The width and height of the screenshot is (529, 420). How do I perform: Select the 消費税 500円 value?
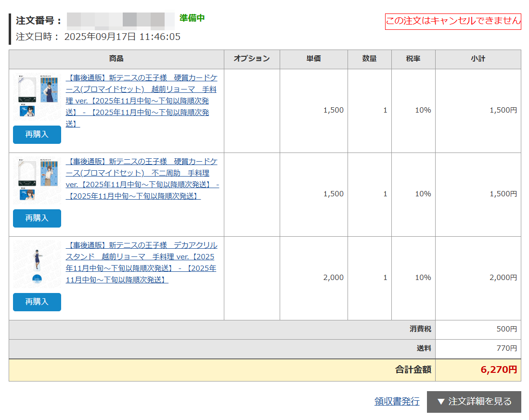(507, 330)
